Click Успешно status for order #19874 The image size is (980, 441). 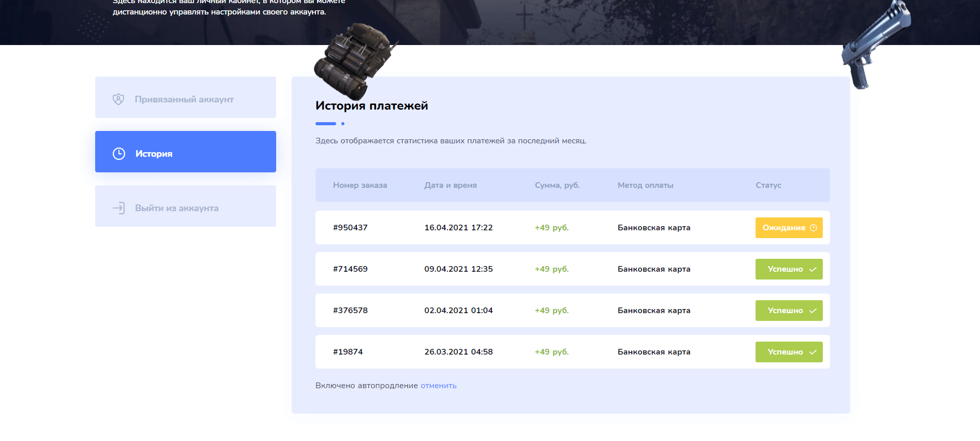tap(789, 352)
